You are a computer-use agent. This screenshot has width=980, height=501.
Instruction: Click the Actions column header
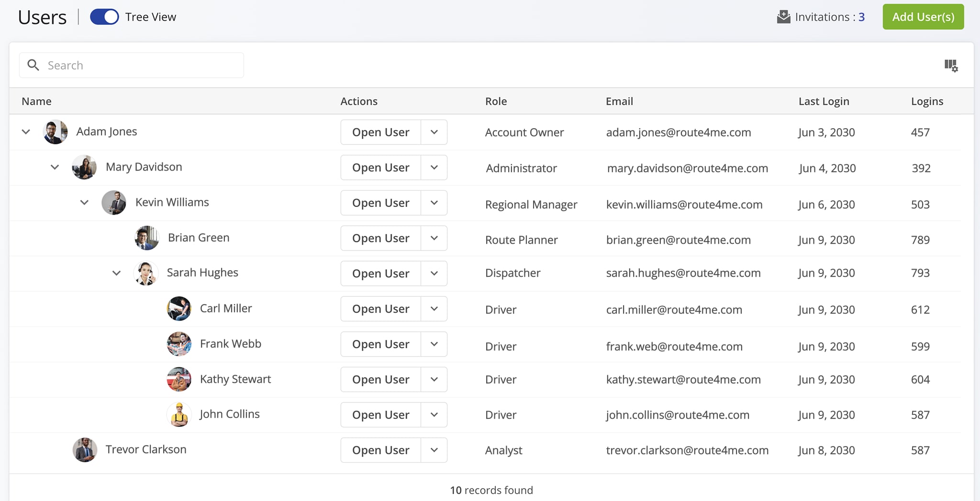point(359,101)
